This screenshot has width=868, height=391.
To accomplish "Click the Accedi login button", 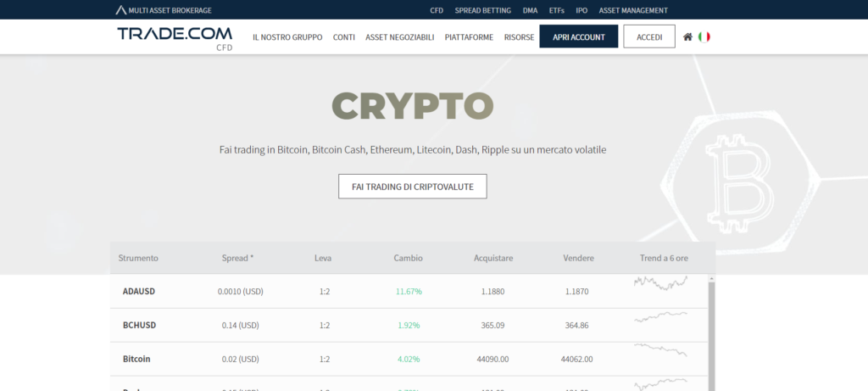I will [x=649, y=36].
